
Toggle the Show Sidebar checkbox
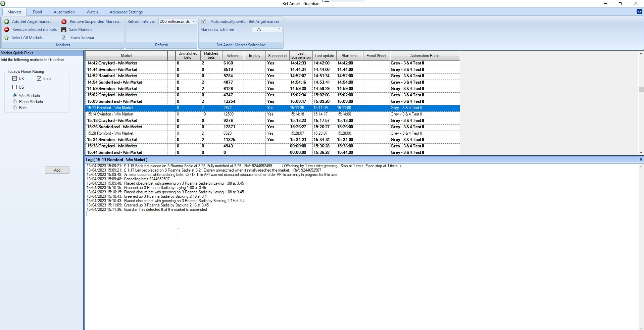[x=64, y=38]
